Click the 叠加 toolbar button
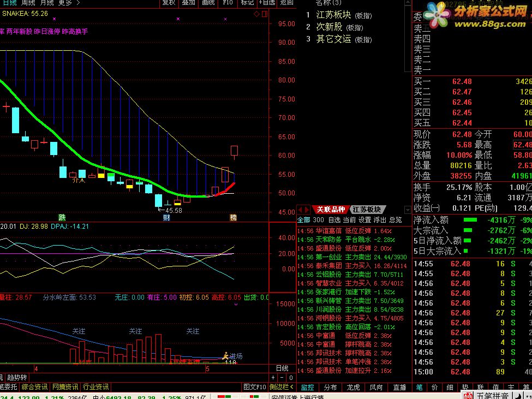Screen dimensions: 532x399 pos(188,3)
